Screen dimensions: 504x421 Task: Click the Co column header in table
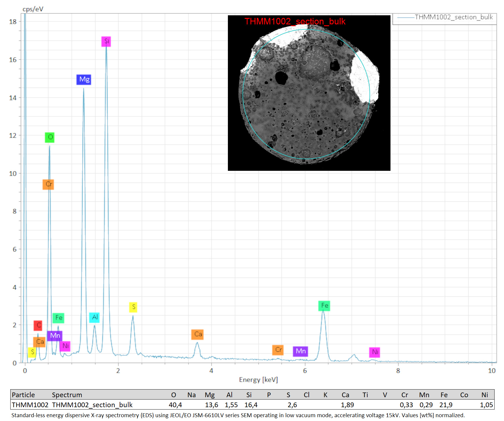(x=464, y=395)
